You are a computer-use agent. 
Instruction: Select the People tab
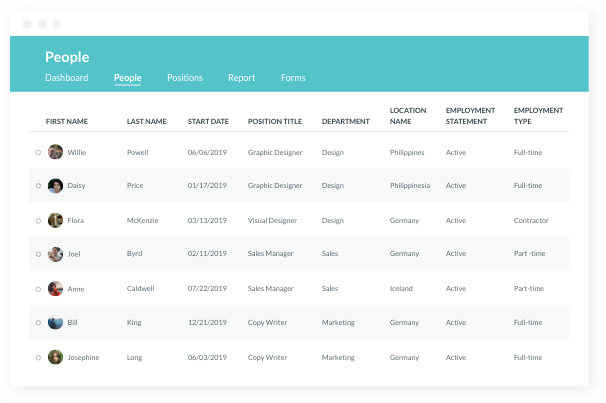click(x=128, y=78)
